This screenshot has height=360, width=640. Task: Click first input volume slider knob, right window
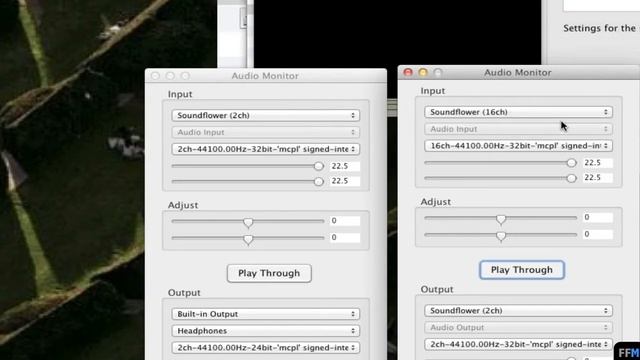coord(571,163)
